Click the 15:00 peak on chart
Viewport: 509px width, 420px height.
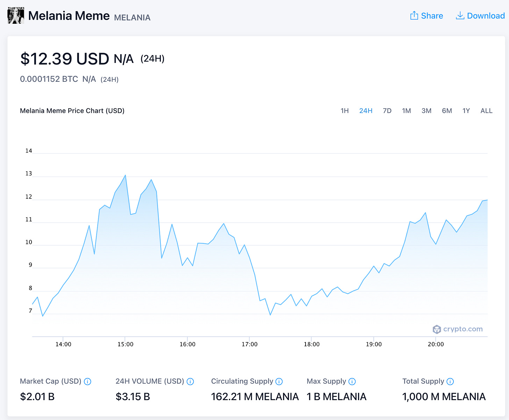pyautogui.click(x=126, y=175)
